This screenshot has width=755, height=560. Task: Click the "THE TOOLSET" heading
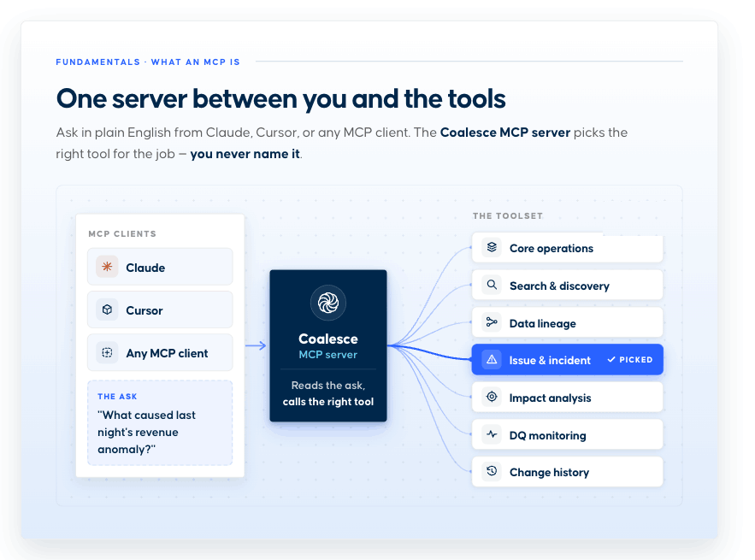[x=508, y=215]
